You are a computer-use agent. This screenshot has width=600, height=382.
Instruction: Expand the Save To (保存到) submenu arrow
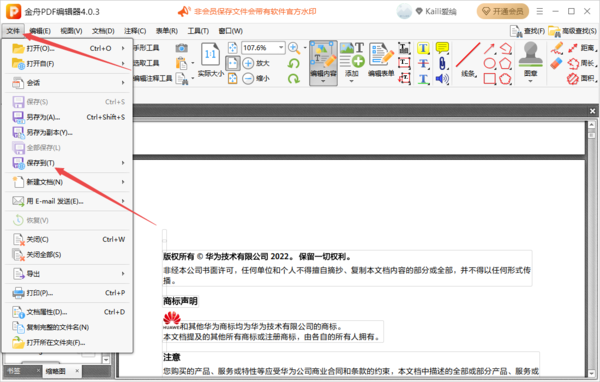[123, 163]
